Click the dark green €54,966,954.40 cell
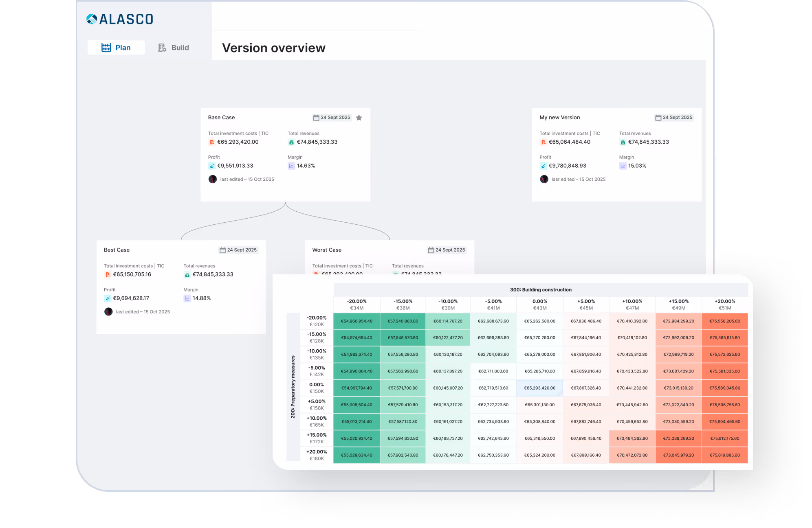 coord(356,321)
